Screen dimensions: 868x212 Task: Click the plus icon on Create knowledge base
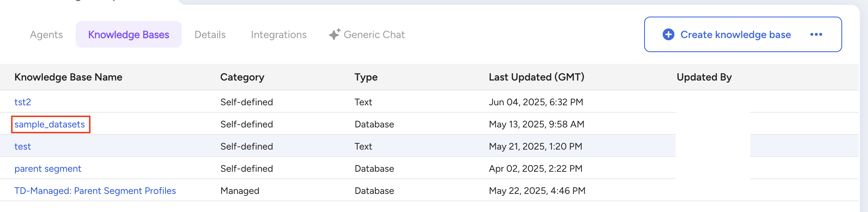(x=668, y=34)
